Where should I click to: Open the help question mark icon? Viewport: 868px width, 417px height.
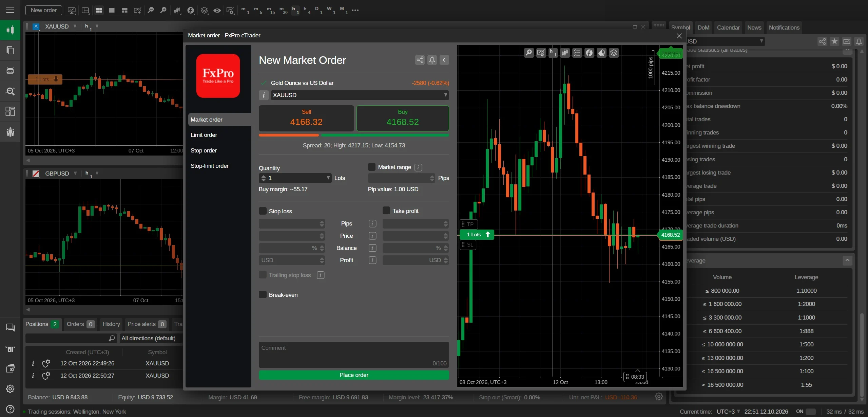(10, 409)
